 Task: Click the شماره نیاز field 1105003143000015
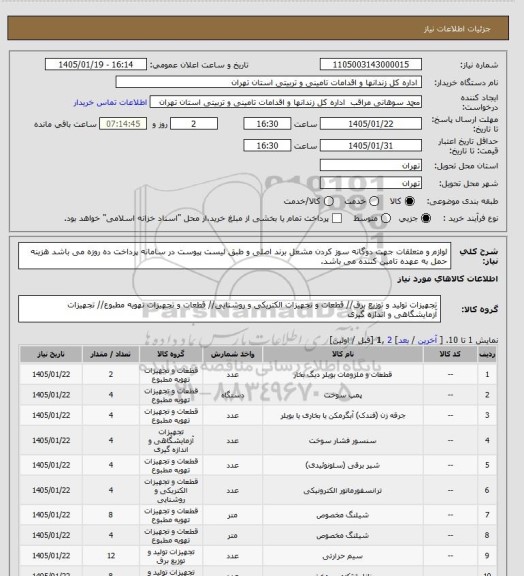[x=371, y=64]
